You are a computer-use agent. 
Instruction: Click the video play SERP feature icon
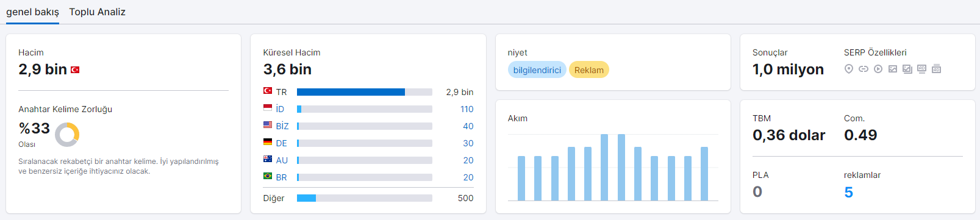click(878, 69)
